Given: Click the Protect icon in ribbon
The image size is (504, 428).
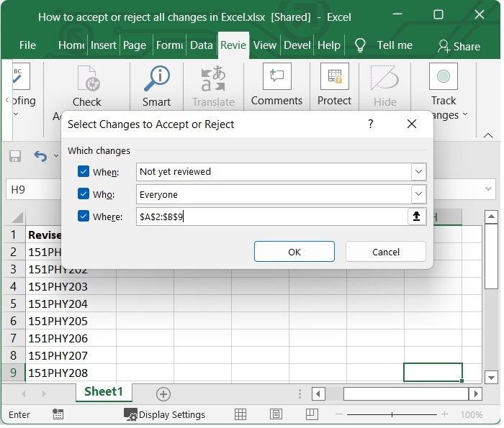Looking at the screenshot, I should pos(334,78).
